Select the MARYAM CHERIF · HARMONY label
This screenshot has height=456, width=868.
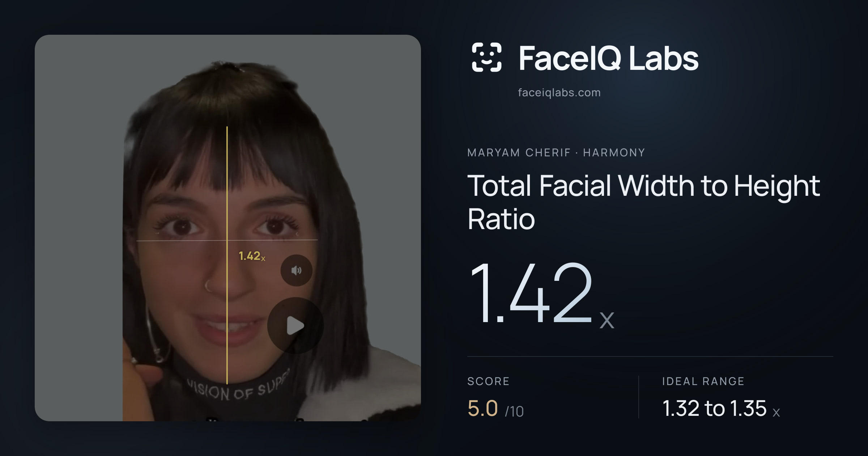tap(556, 153)
